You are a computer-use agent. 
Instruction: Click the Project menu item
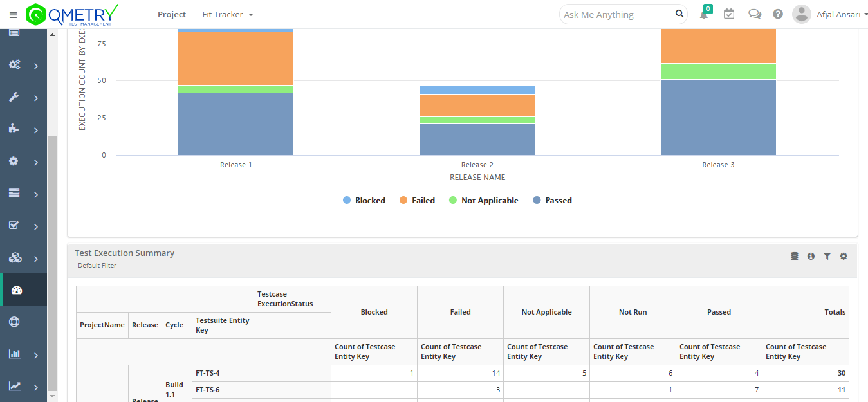[172, 15]
